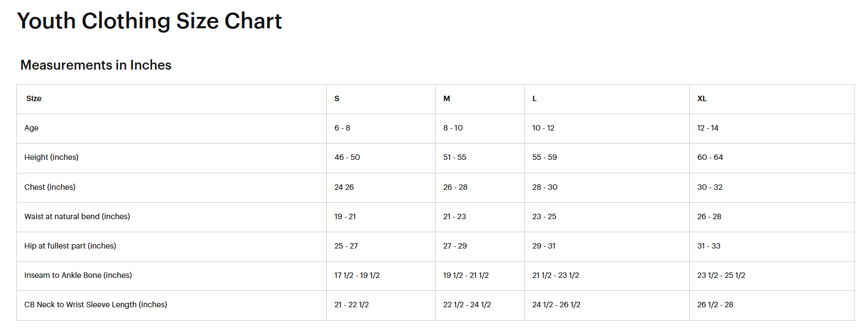The image size is (868, 329).
Task: Click the 6 - 8 age cell
Action: (342, 128)
